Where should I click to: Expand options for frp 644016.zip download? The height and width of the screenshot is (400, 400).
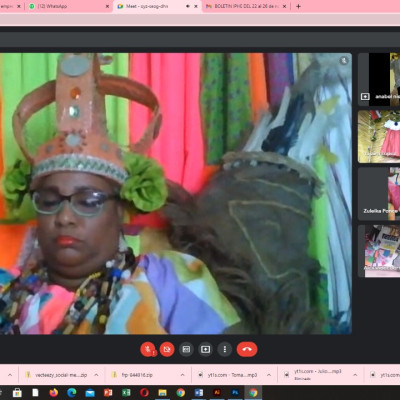point(182,375)
